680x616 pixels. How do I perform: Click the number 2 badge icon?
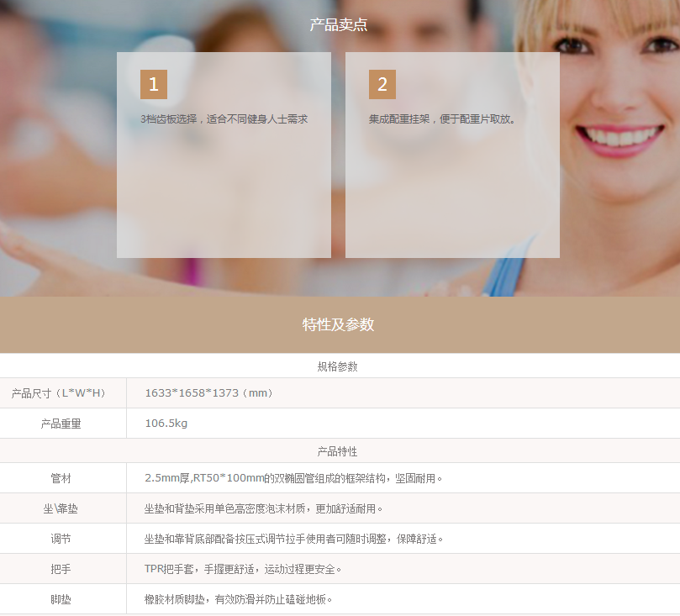(x=382, y=84)
